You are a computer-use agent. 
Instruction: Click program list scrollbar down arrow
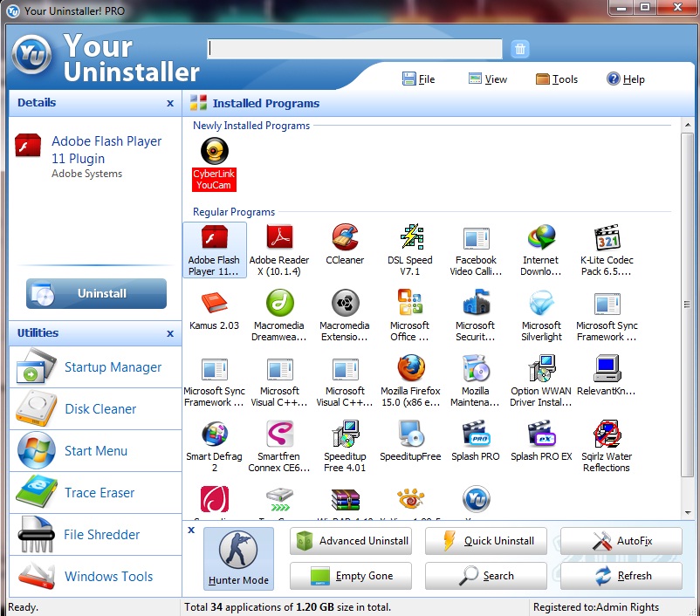pyautogui.click(x=688, y=513)
